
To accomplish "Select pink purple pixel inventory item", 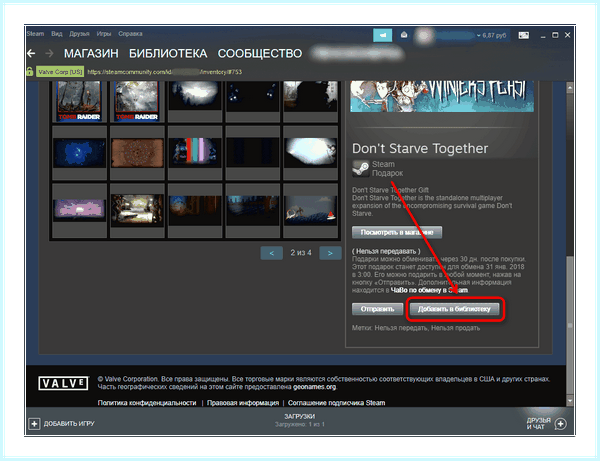I will [79, 210].
